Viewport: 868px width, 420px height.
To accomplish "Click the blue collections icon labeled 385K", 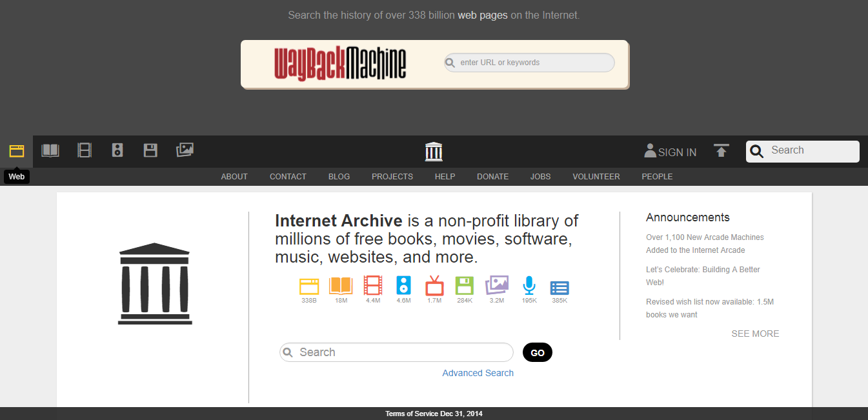I will tap(560, 288).
